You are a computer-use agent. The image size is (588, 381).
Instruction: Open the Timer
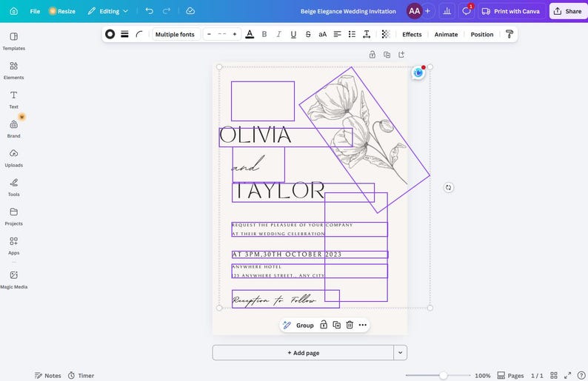[81, 375]
